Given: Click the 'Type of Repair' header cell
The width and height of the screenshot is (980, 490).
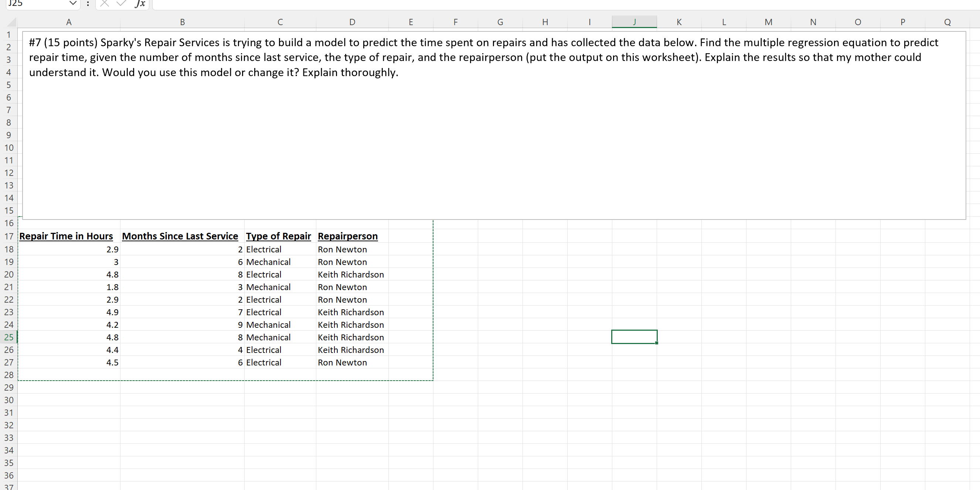Looking at the screenshot, I should pyautogui.click(x=278, y=236).
